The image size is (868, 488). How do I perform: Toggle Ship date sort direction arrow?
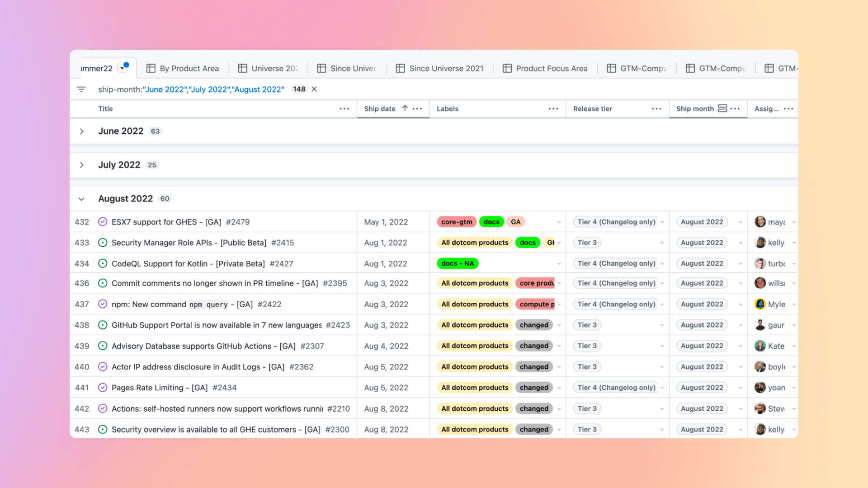(406, 108)
